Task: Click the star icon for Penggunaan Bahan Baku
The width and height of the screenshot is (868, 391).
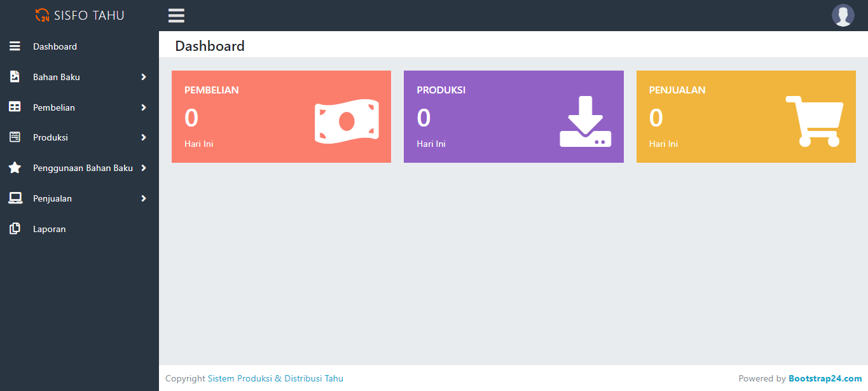Action: [15, 168]
